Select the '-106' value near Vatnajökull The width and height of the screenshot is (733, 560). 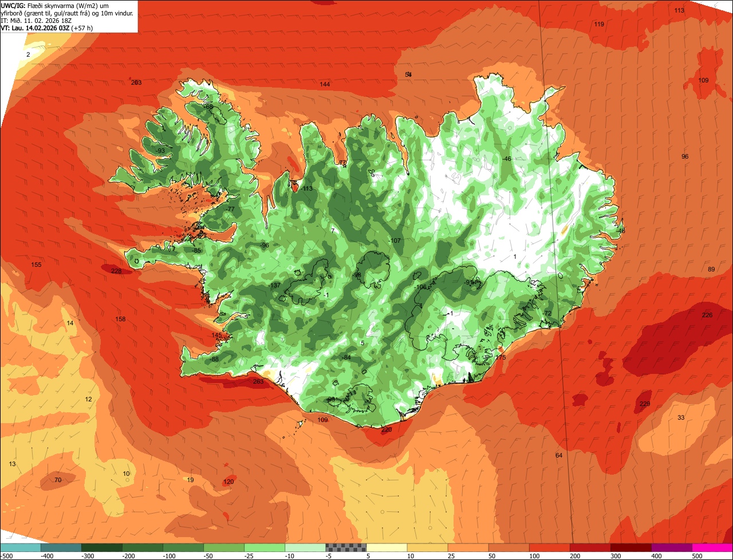pyautogui.click(x=421, y=287)
